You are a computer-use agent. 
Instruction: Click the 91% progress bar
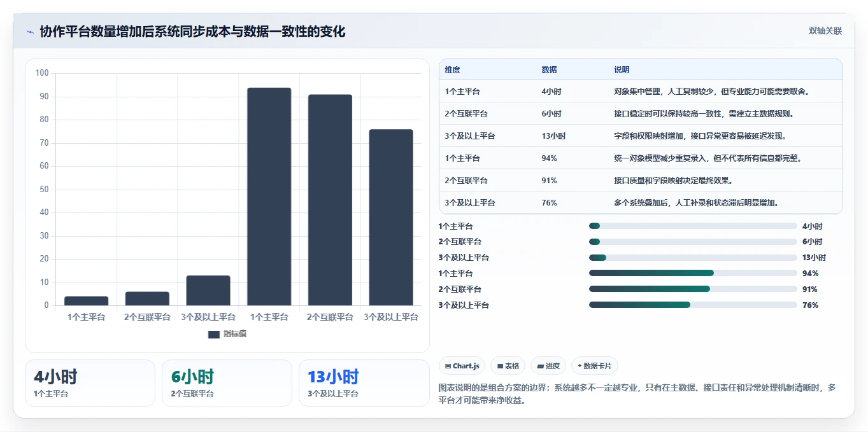693,289
